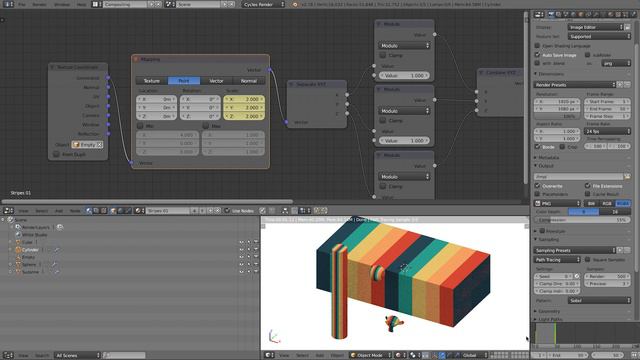Open the node editor View menu
This screenshot has width=640, height=360.
pos(23,211)
